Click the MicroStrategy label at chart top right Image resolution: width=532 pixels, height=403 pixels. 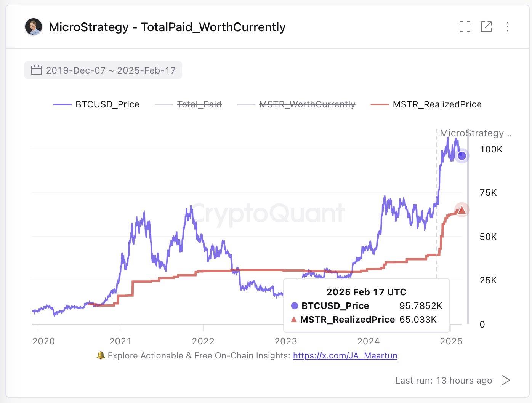[x=476, y=133]
